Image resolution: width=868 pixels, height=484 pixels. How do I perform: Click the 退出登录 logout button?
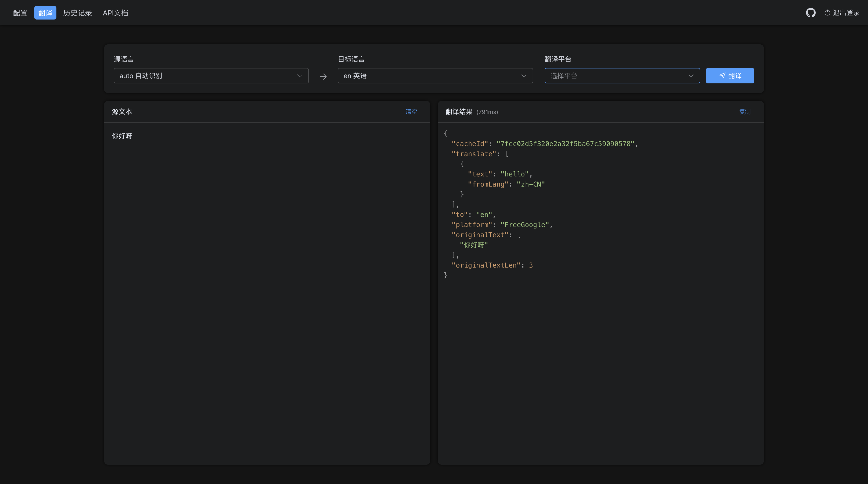[x=842, y=13]
